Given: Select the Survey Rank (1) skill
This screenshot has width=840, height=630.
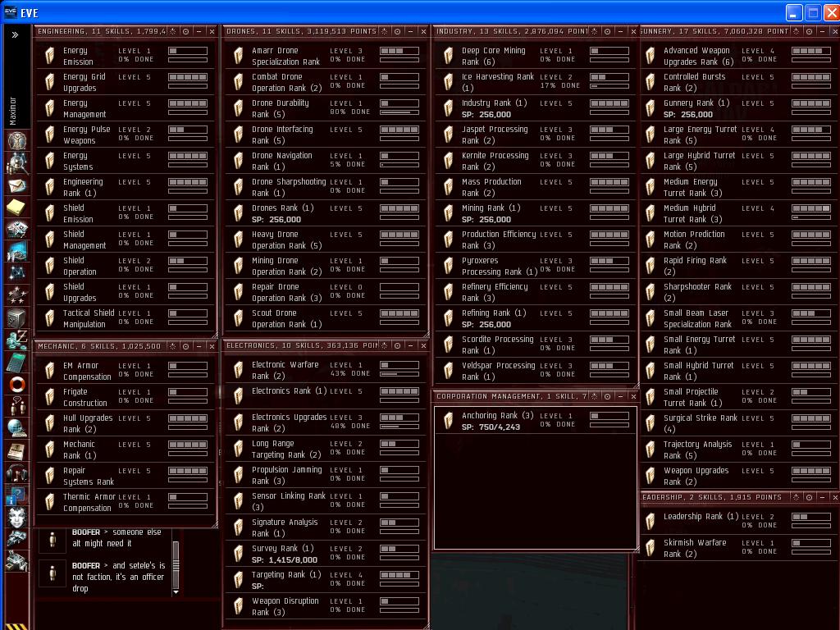Looking at the screenshot, I should coord(326,554).
